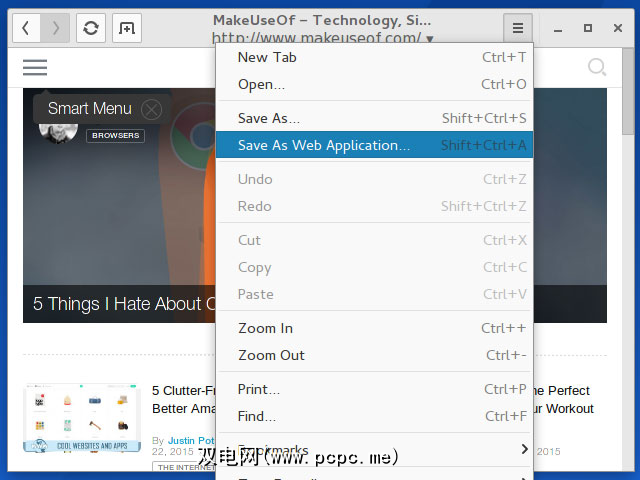This screenshot has height=480, width=640.
Task: Choose Zoom In from the menu
Action: 374,328
